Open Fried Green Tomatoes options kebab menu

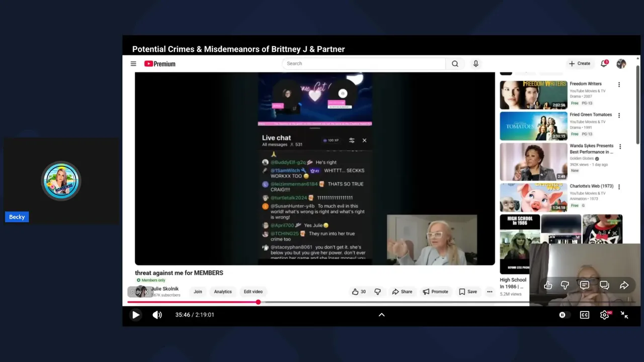pos(619,115)
